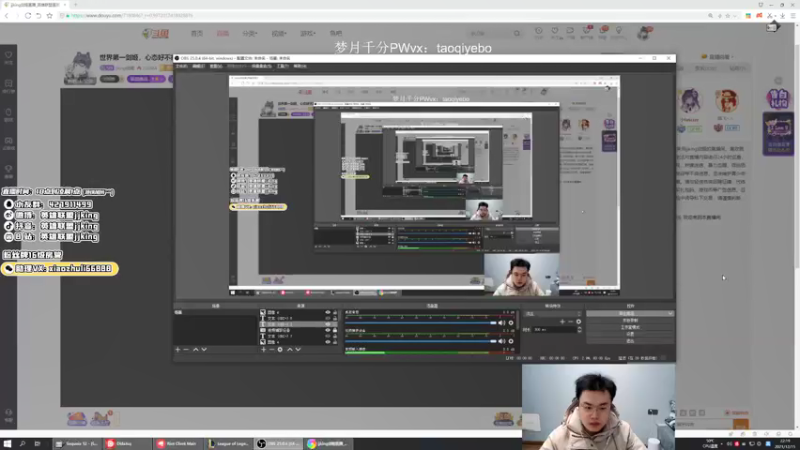Image resolution: width=800 pixels, height=450 pixels.
Task: Mute first audio mixer track speaker
Action: pos(502,322)
